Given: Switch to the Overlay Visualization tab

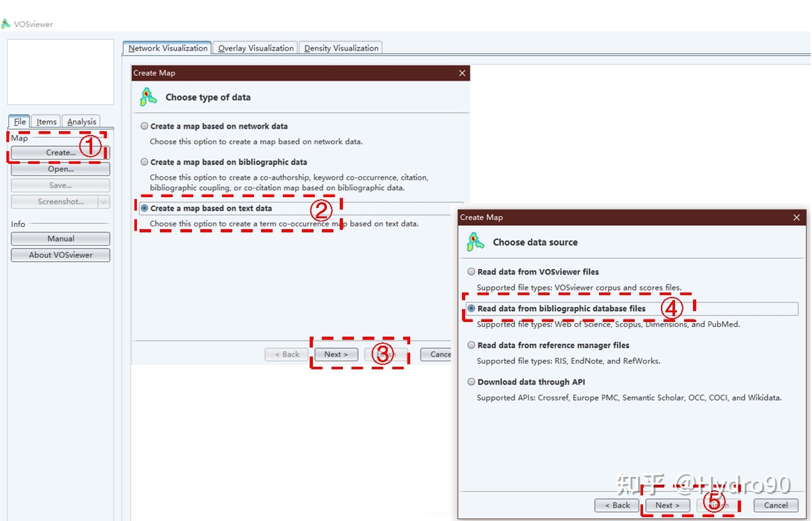Looking at the screenshot, I should (255, 48).
